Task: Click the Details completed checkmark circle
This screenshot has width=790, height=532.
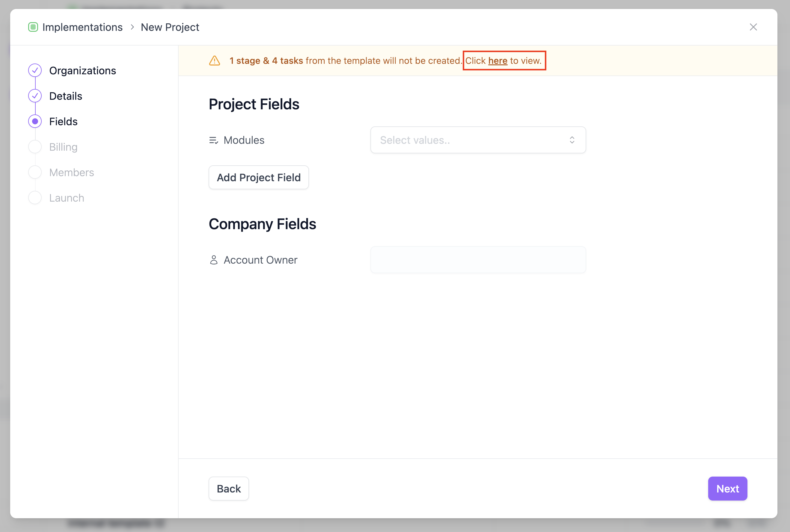Action: pyautogui.click(x=35, y=96)
